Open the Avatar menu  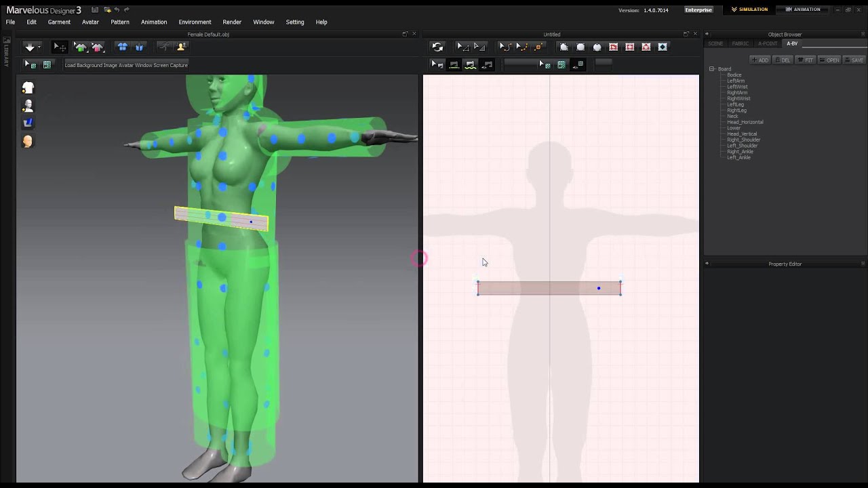90,22
